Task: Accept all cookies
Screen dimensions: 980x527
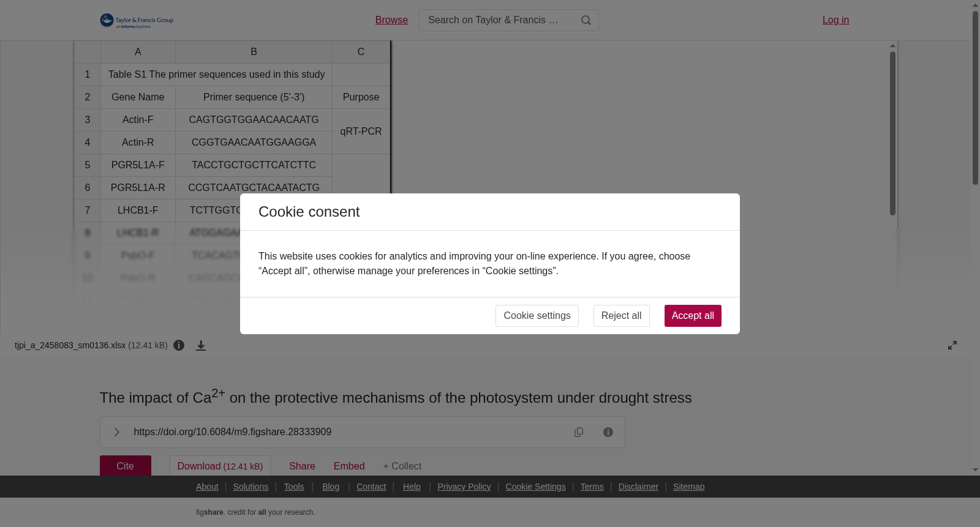Action: (x=693, y=316)
